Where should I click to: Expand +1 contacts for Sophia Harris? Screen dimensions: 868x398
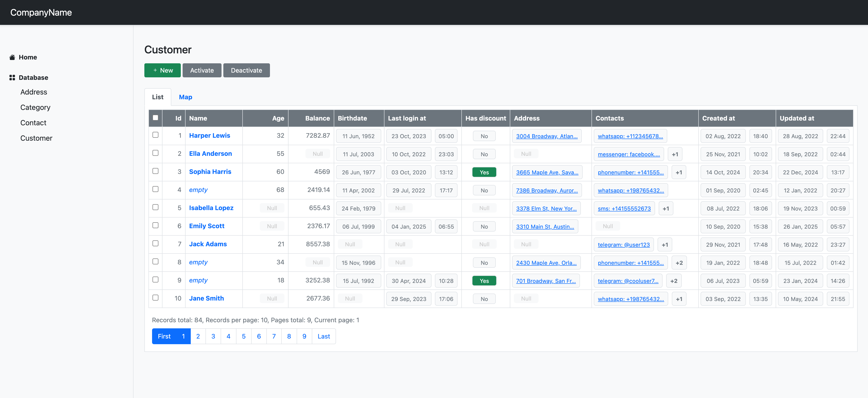(679, 172)
